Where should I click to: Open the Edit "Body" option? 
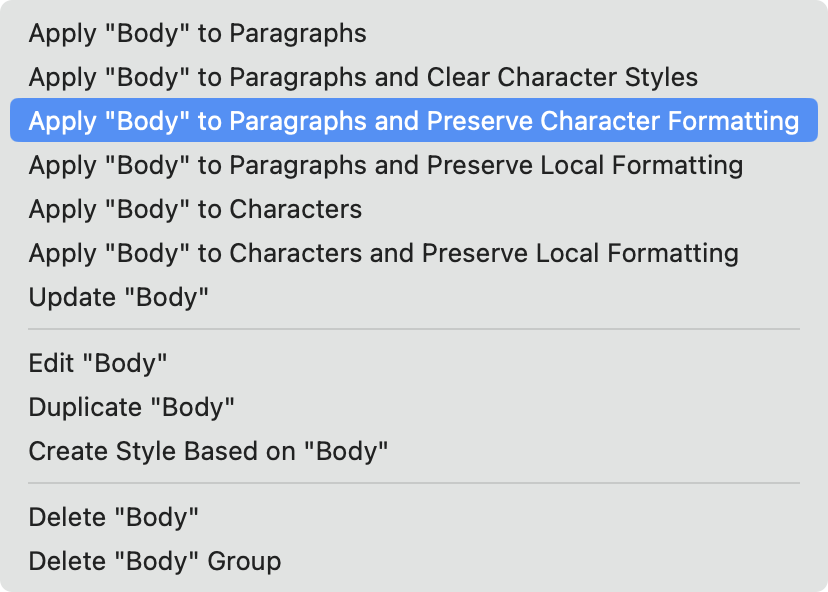coord(98,363)
